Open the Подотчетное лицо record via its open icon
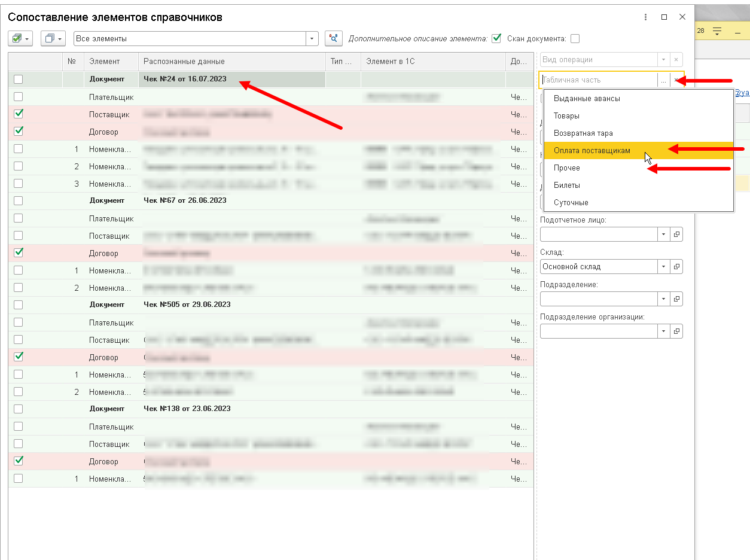Image resolution: width=750 pixels, height=560 pixels. (x=676, y=234)
